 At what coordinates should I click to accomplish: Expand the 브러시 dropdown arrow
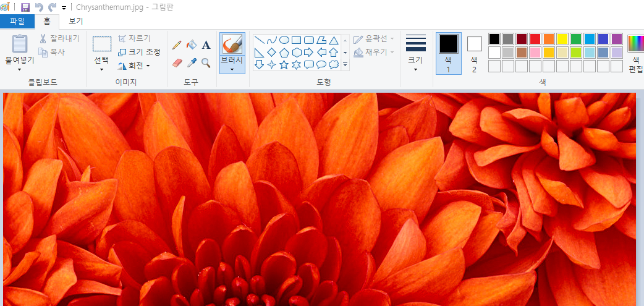[x=232, y=69]
